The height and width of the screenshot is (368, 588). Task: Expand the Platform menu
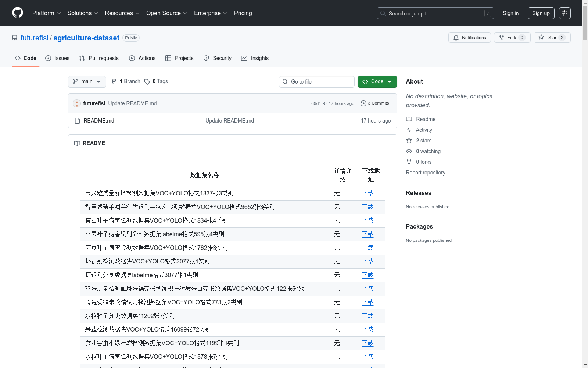pos(46,13)
